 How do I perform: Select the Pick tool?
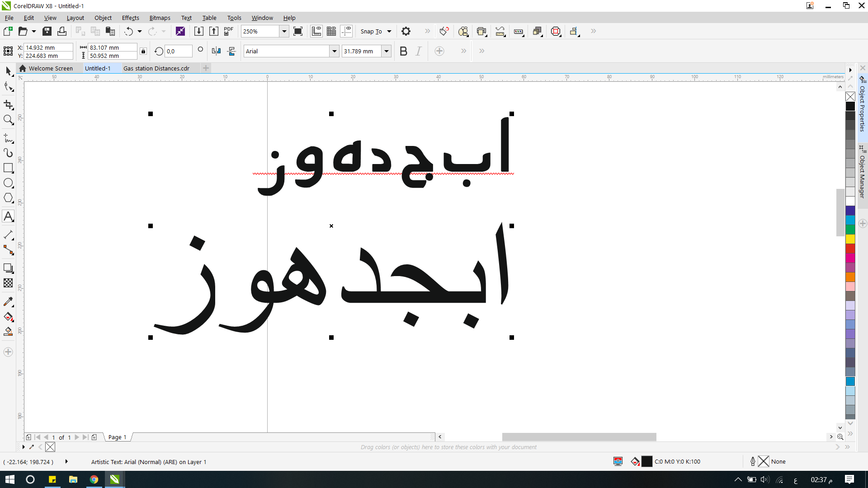(x=8, y=71)
